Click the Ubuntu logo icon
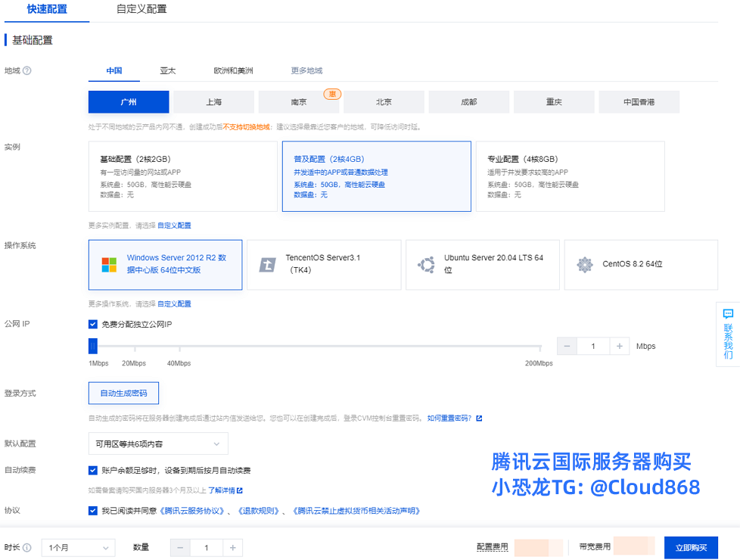Viewport: 740px width, 560px height. (x=426, y=265)
